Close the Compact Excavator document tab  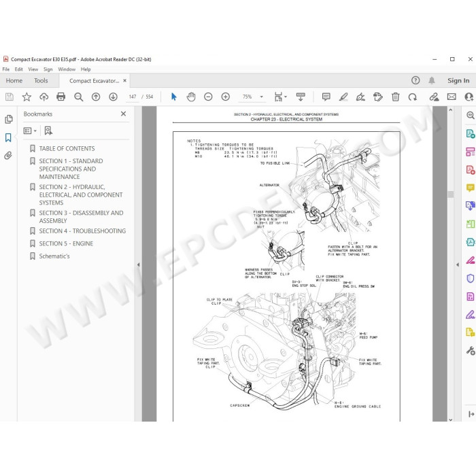tap(124, 81)
